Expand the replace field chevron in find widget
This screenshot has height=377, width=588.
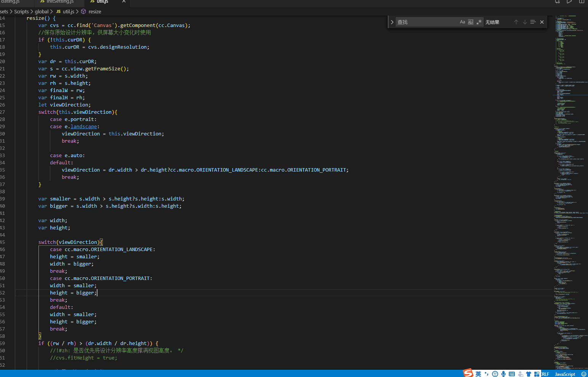392,22
